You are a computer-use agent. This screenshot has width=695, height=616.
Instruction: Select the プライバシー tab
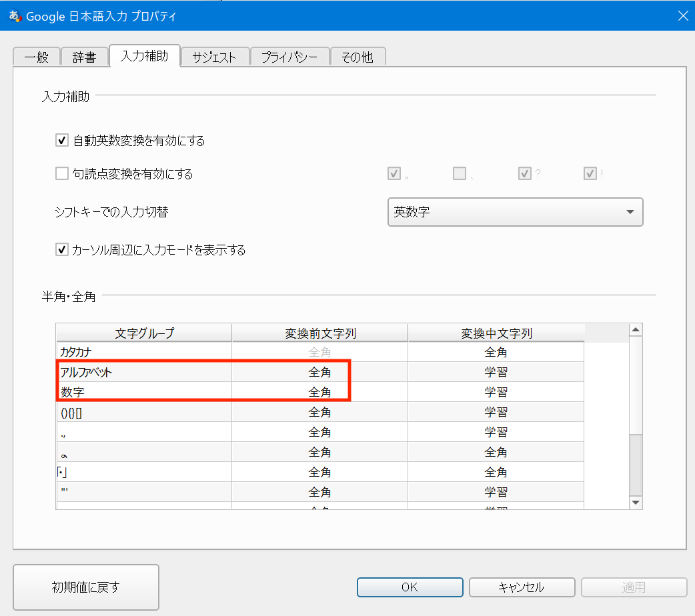tap(289, 57)
